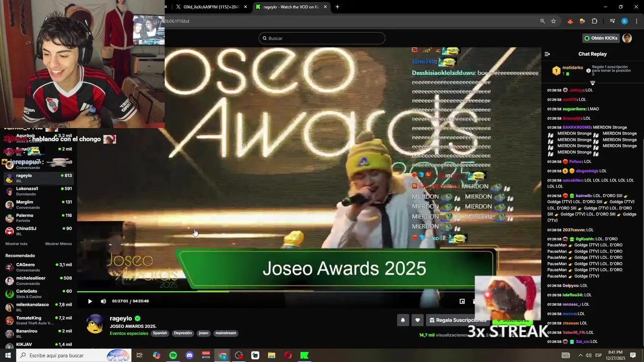This screenshot has width=644, height=362.
Task: Open rageylo channel in sidebar
Action: (x=39, y=178)
